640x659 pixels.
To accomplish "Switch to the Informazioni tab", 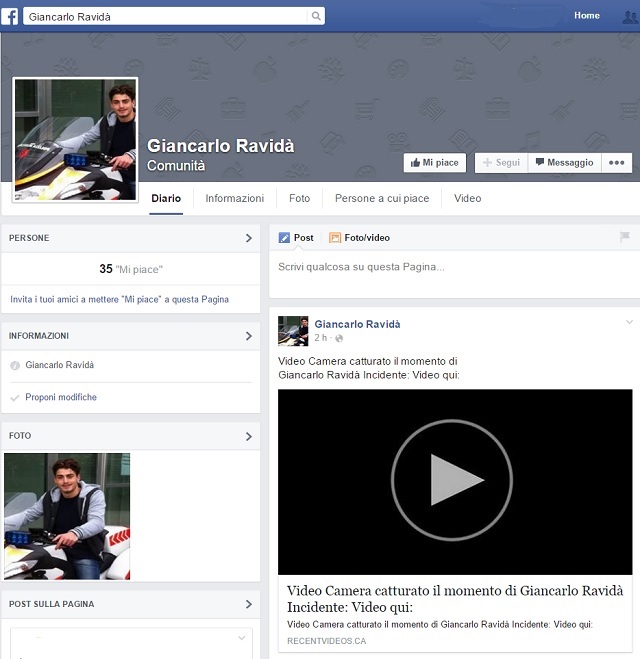I will (x=235, y=198).
